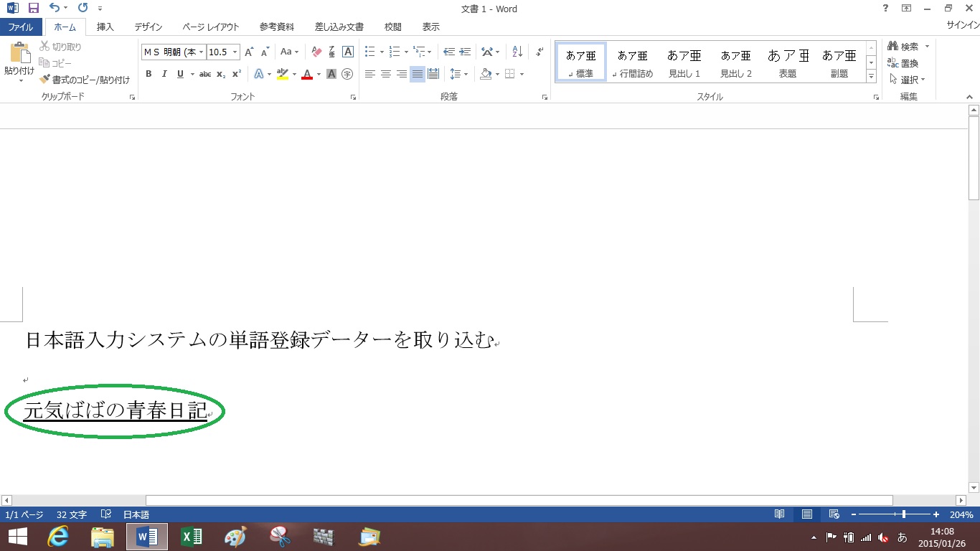Toggle Italic formatting
The width and height of the screenshot is (980, 551).
(164, 74)
